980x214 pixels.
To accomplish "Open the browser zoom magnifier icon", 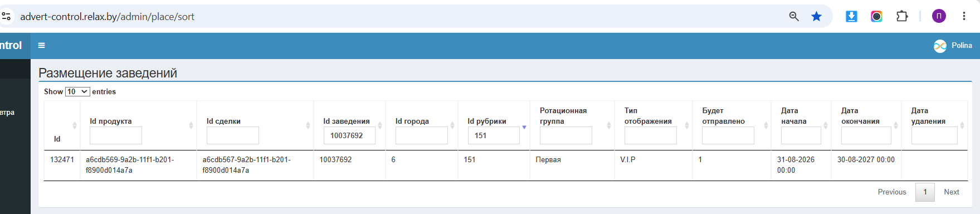I will click(x=794, y=17).
